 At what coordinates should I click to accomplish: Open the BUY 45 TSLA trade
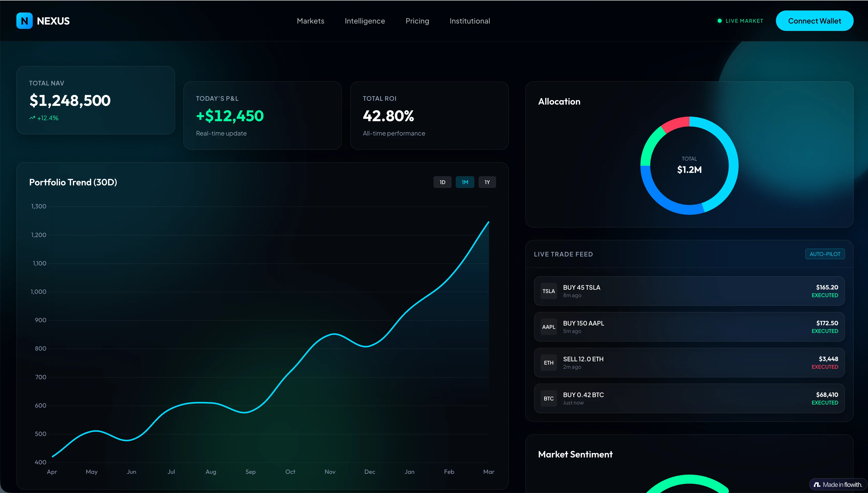point(689,291)
